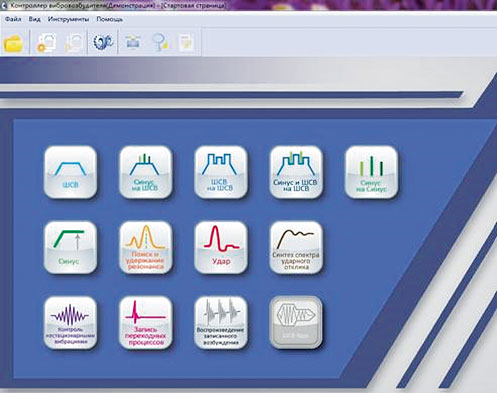Launch the Синус на ШСВ test tile
The width and height of the screenshot is (497, 393).
click(146, 172)
